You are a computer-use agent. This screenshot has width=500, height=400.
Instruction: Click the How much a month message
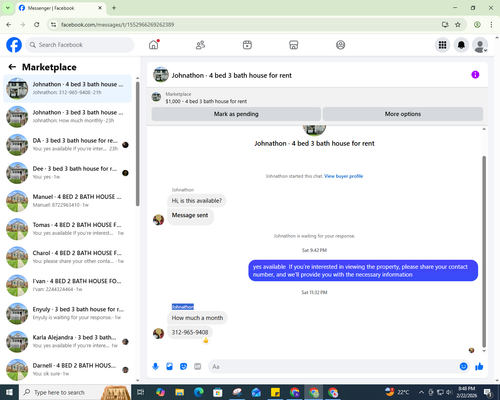tap(197, 318)
